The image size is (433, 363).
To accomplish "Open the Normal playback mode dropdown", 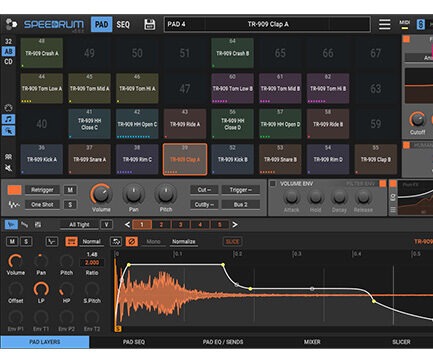I will click(91, 242).
